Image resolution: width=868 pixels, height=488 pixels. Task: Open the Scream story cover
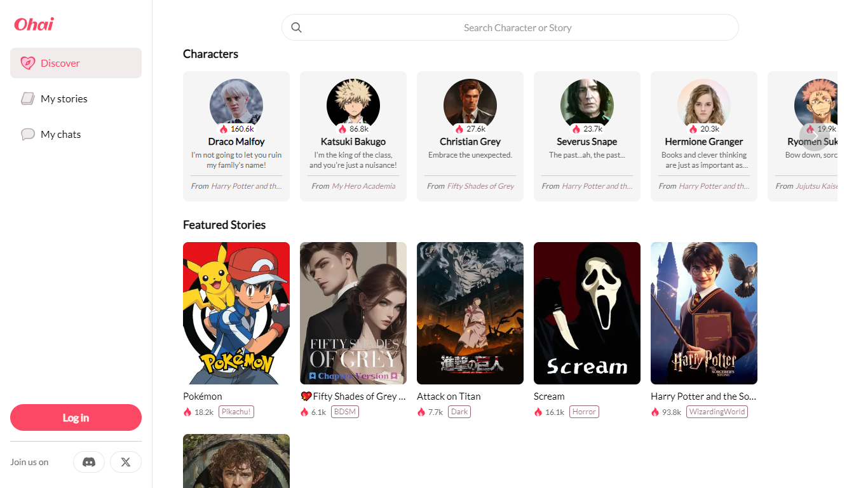click(587, 313)
